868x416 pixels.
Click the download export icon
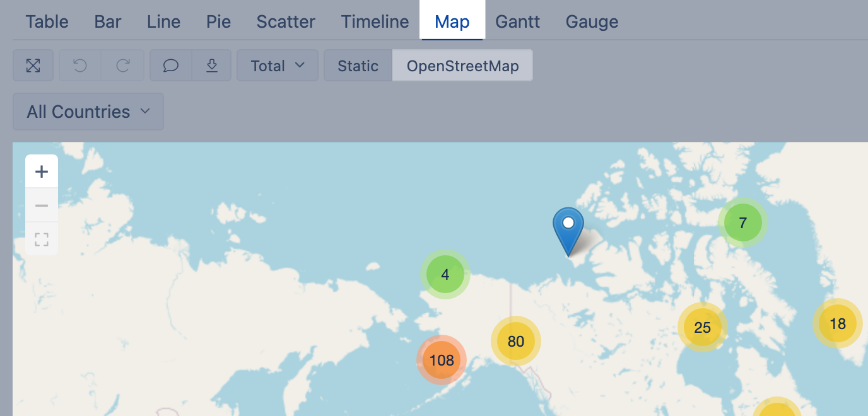click(213, 66)
